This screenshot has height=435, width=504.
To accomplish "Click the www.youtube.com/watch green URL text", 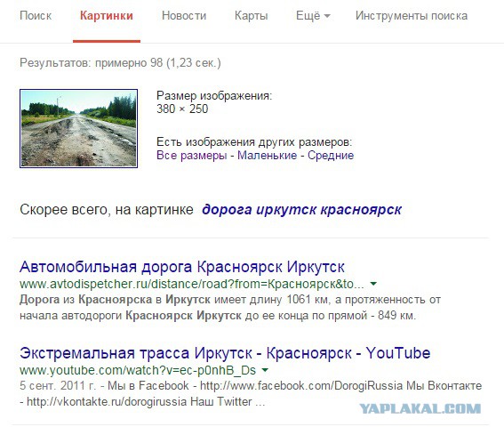I will point(138,370).
